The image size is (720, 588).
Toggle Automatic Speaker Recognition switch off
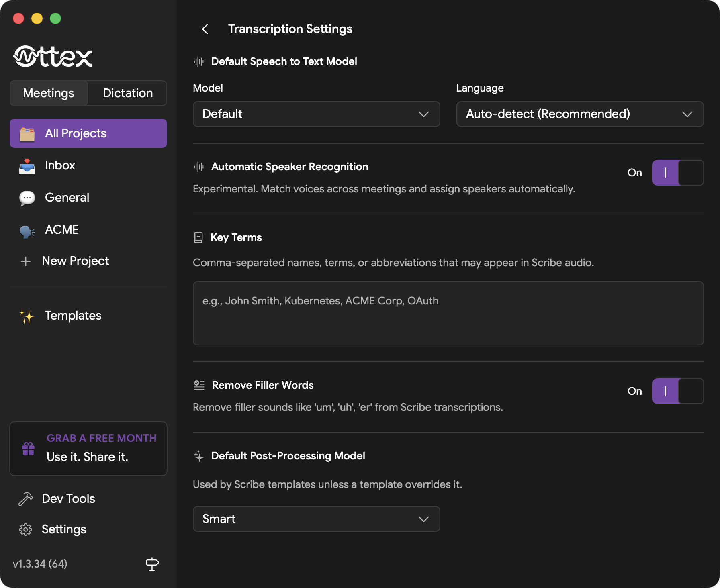(678, 173)
